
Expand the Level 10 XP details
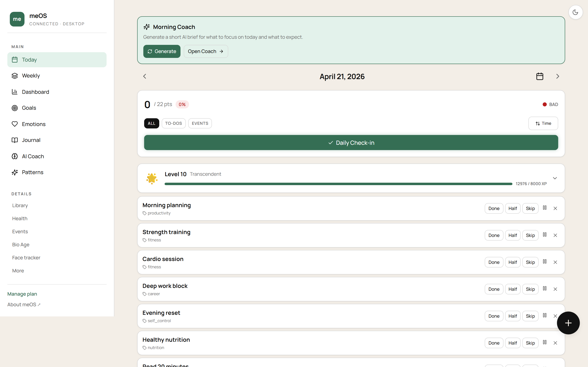click(555, 178)
